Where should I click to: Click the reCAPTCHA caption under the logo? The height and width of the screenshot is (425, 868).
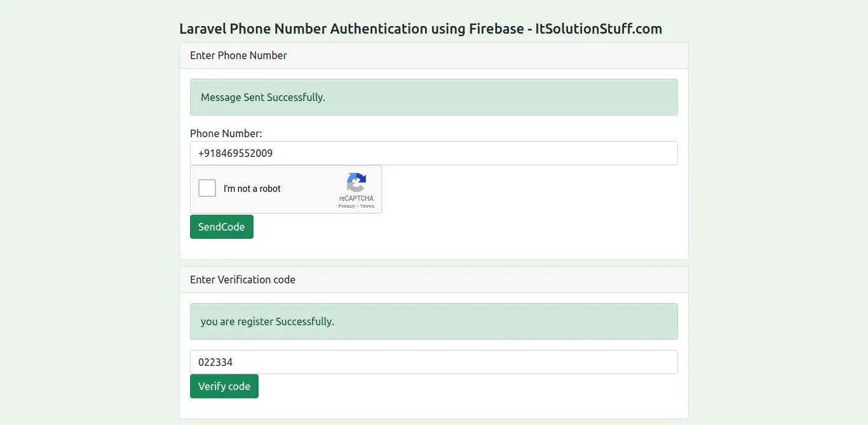[356, 198]
